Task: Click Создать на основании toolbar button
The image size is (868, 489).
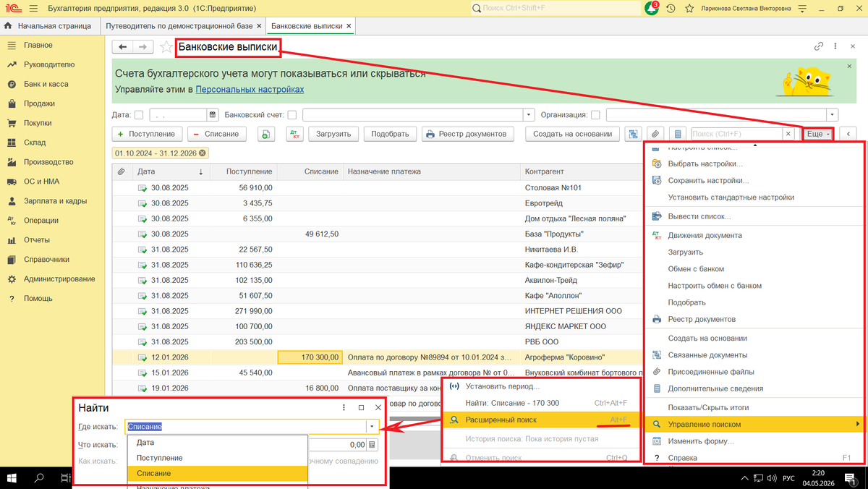Action: tap(572, 134)
